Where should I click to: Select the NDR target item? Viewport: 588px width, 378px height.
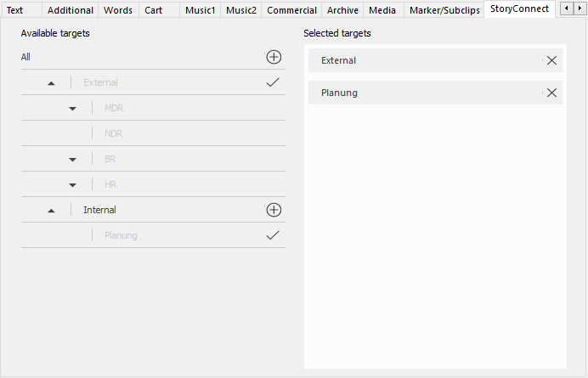[x=113, y=133]
